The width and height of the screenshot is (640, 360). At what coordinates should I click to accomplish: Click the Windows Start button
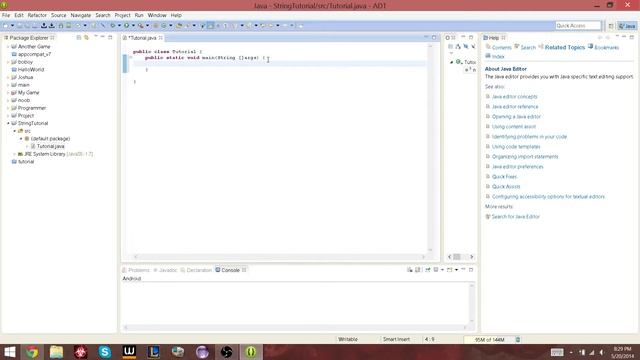(x=9, y=352)
